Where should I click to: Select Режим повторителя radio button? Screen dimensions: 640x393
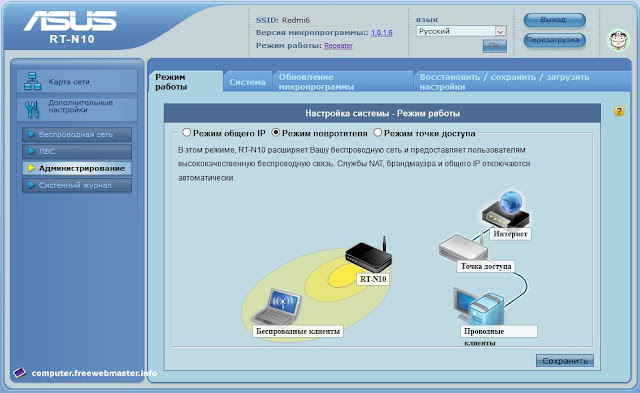[276, 133]
